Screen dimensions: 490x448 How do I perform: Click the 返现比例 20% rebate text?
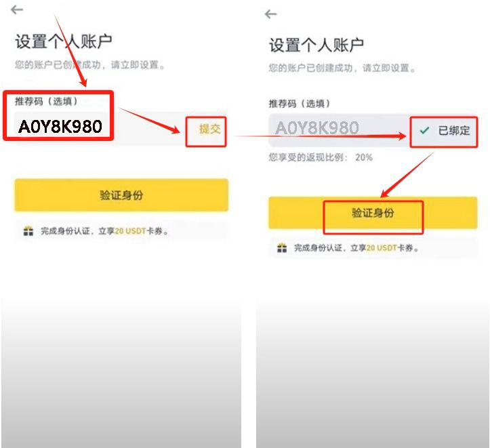[x=321, y=157]
